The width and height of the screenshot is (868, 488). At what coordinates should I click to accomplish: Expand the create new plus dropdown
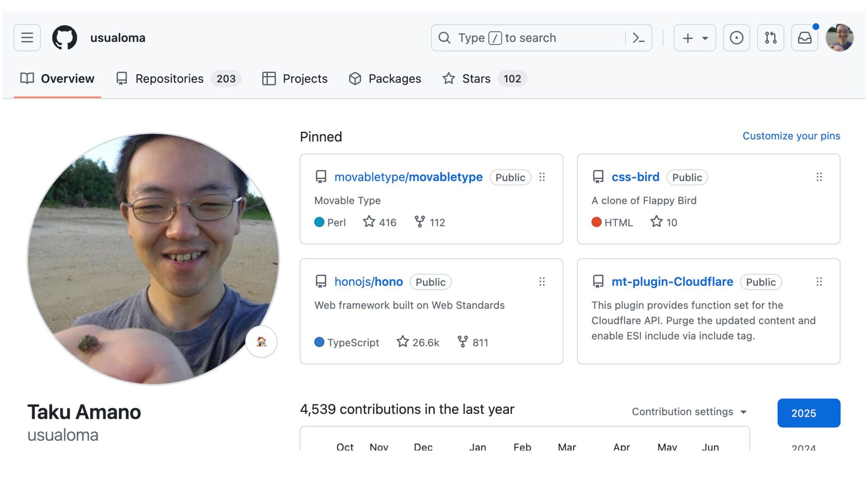coord(695,38)
